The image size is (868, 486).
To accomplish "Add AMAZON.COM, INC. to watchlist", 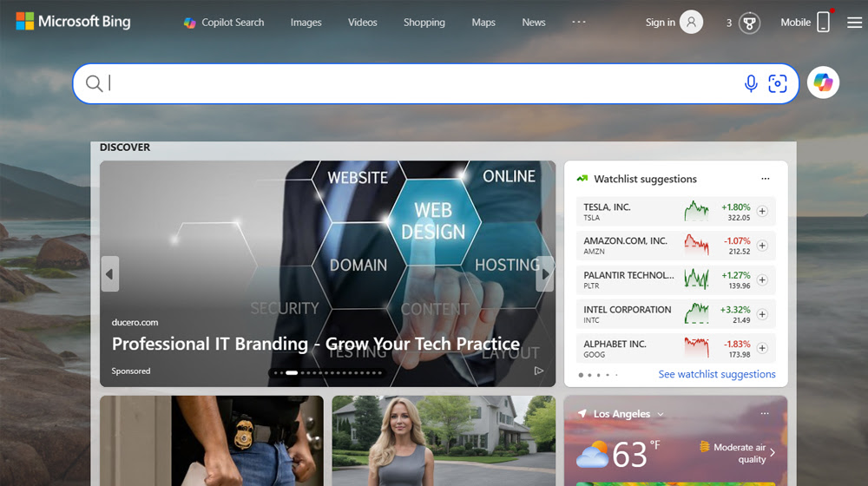I will (762, 246).
